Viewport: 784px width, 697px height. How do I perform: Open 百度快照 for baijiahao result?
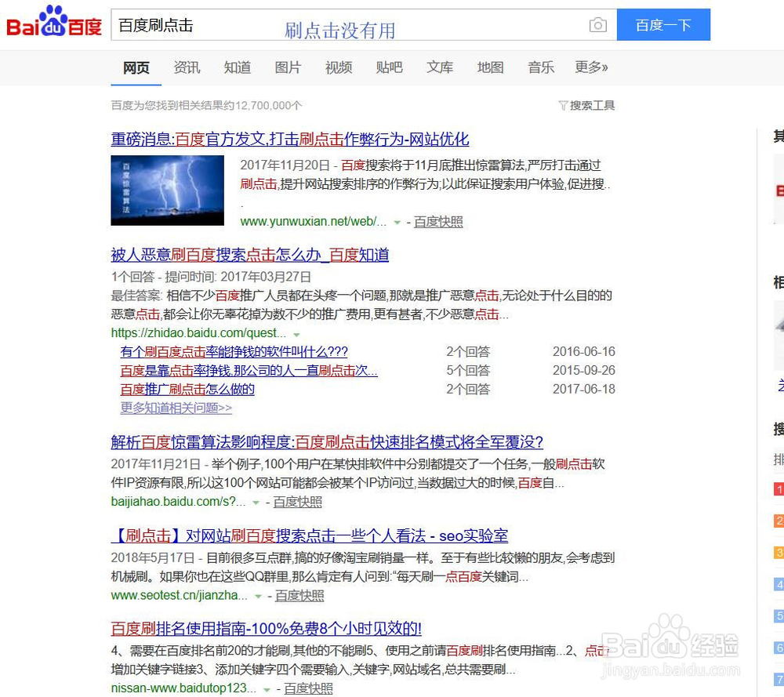pyautogui.click(x=297, y=502)
